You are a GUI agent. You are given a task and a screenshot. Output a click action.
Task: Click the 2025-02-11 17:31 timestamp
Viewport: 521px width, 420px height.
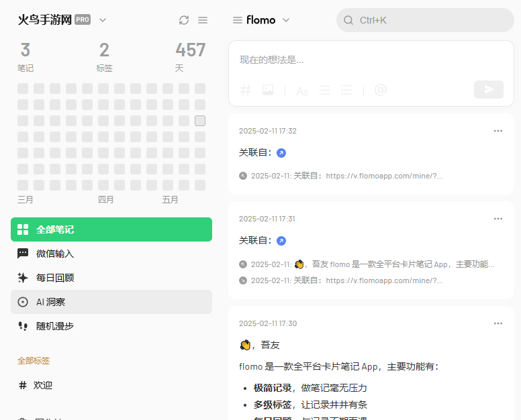click(x=267, y=219)
